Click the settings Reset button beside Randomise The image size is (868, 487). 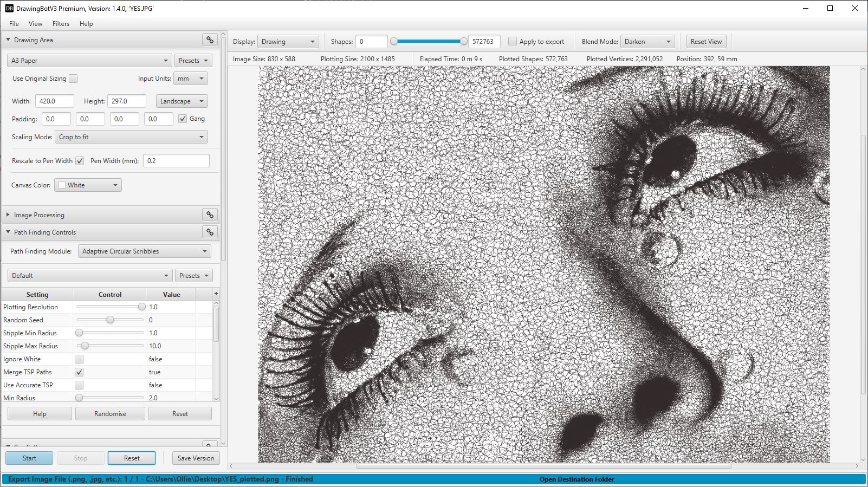[x=180, y=414]
